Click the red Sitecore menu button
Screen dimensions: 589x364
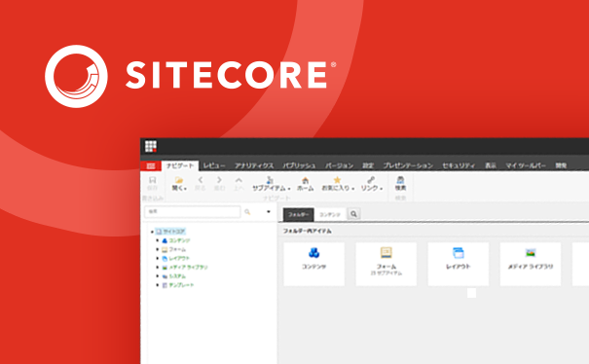(x=151, y=165)
